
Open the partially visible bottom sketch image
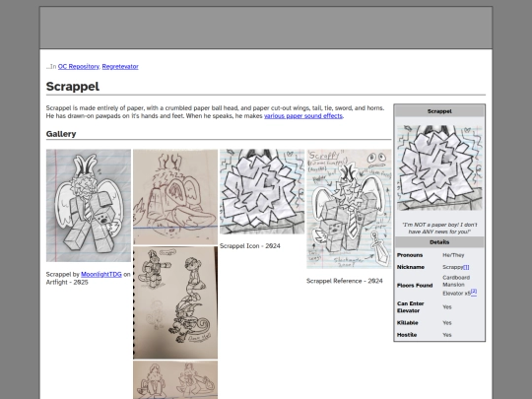pos(175,379)
